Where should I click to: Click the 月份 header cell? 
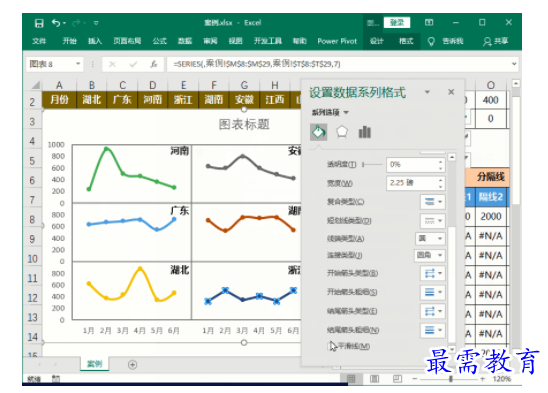tap(59, 100)
